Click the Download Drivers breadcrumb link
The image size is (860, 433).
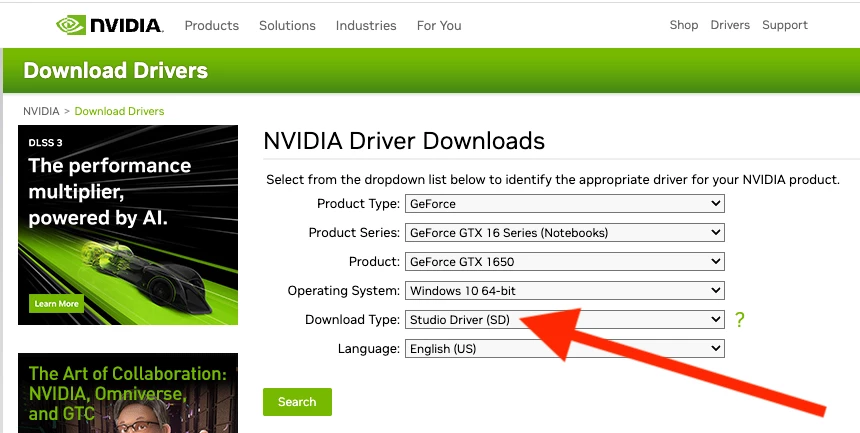pos(119,111)
